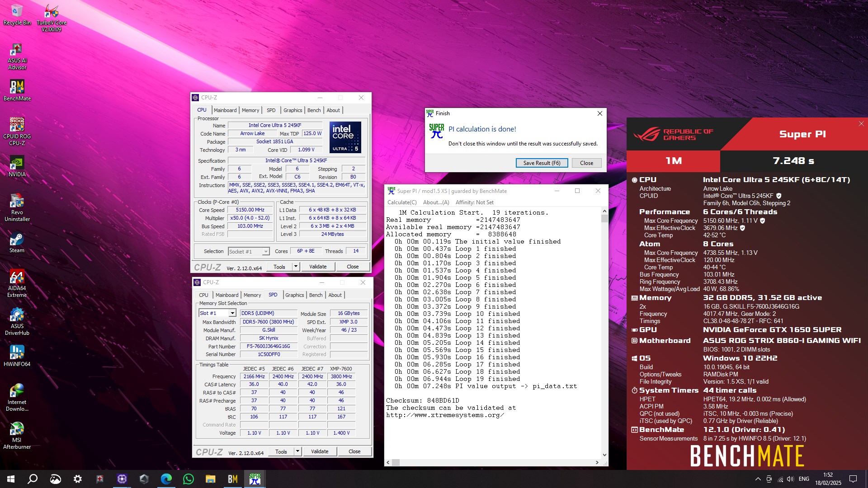Click the volume speaker tray icon

coord(790,479)
